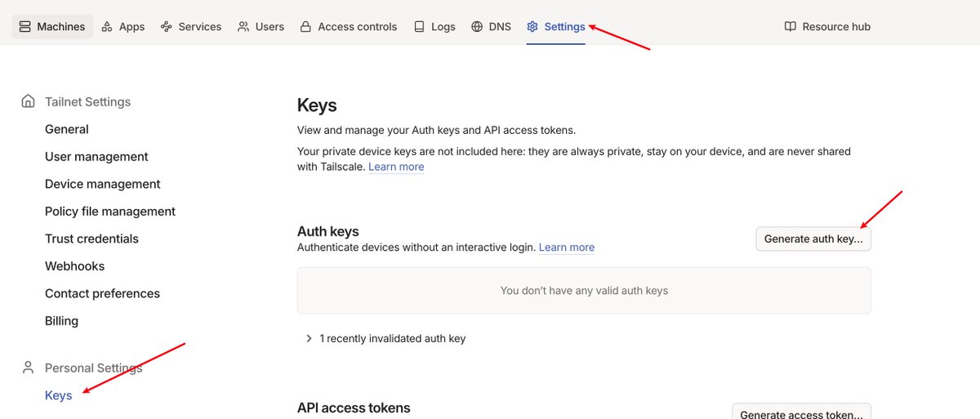Image resolution: width=980 pixels, height=419 pixels.
Task: Open Access controls tab
Action: [x=348, y=26]
